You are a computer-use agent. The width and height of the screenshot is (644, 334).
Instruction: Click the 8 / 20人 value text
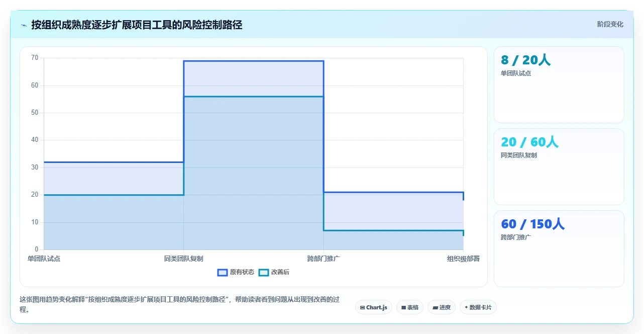[525, 60]
